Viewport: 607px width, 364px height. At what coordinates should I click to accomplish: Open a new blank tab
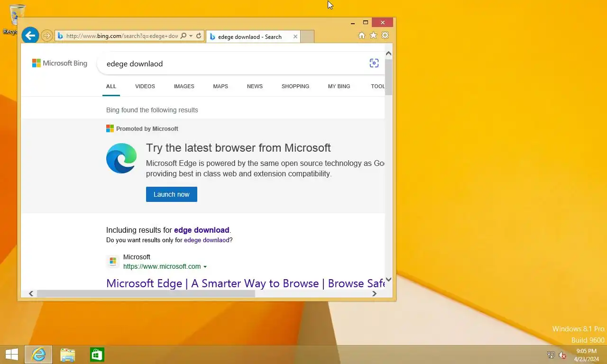click(307, 36)
